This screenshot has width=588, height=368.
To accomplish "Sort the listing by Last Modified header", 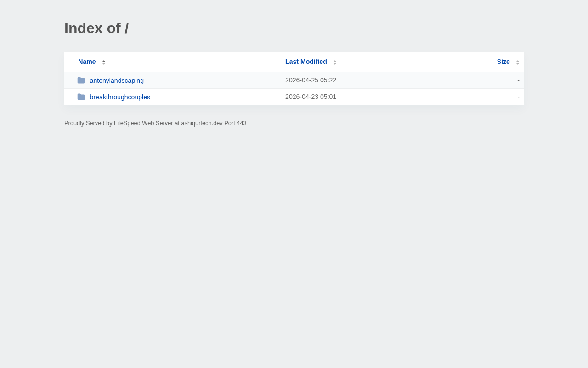I will pyautogui.click(x=306, y=62).
